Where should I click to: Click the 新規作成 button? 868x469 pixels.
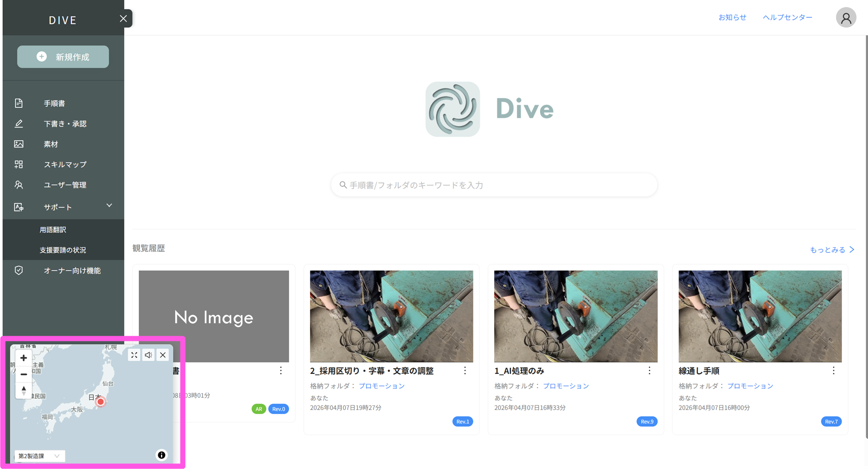coord(63,57)
